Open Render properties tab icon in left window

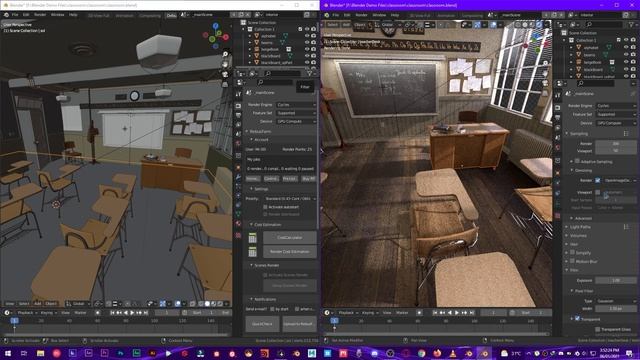click(x=239, y=106)
